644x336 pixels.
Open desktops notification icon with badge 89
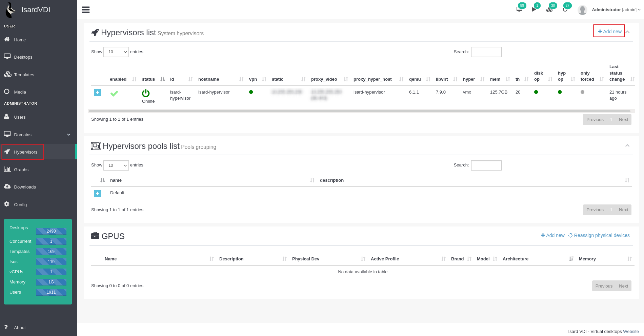pyautogui.click(x=519, y=9)
